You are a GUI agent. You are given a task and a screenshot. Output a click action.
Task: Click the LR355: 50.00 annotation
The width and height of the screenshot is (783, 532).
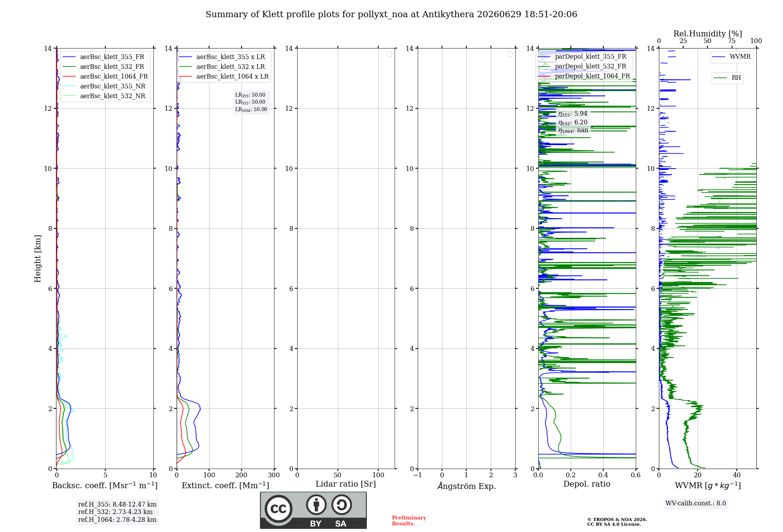tap(250, 95)
